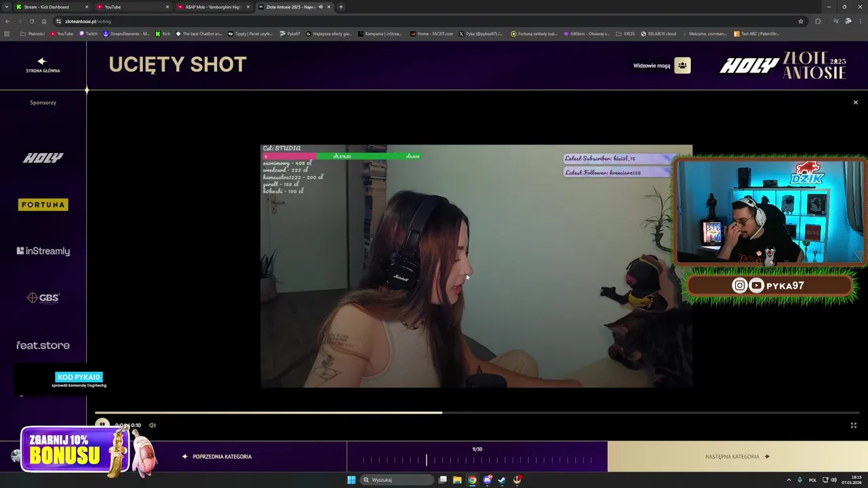Enter fullscreen for the clip player

pos(854,425)
